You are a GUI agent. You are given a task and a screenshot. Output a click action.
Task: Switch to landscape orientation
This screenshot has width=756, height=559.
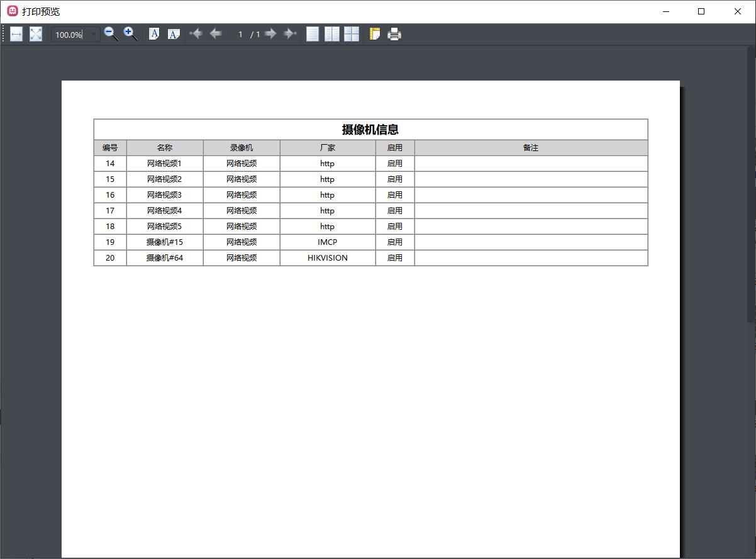point(174,34)
